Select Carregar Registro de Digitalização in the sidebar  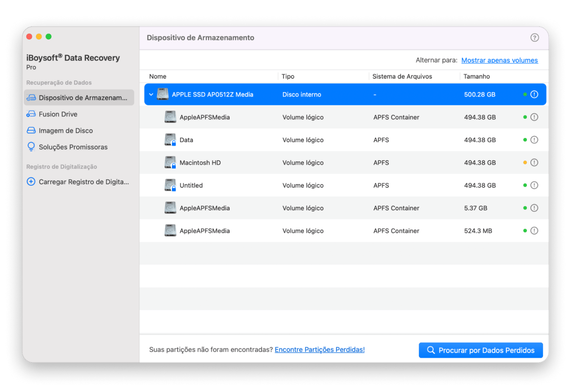(79, 182)
